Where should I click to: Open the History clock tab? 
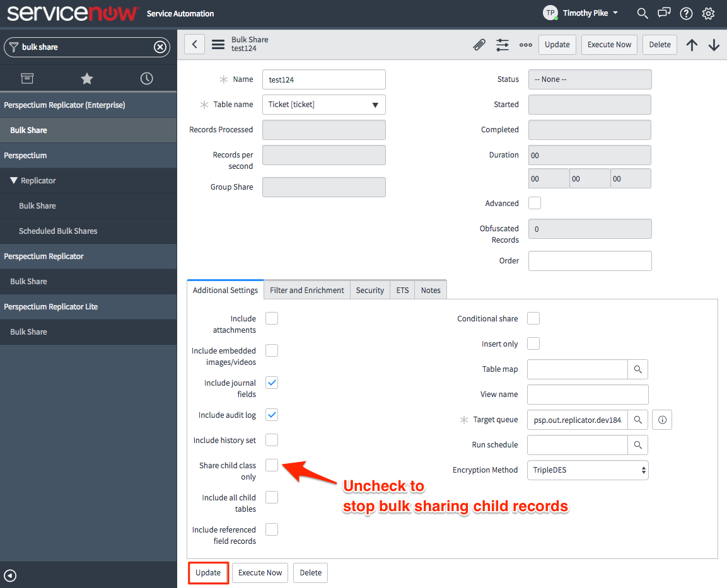tap(146, 78)
